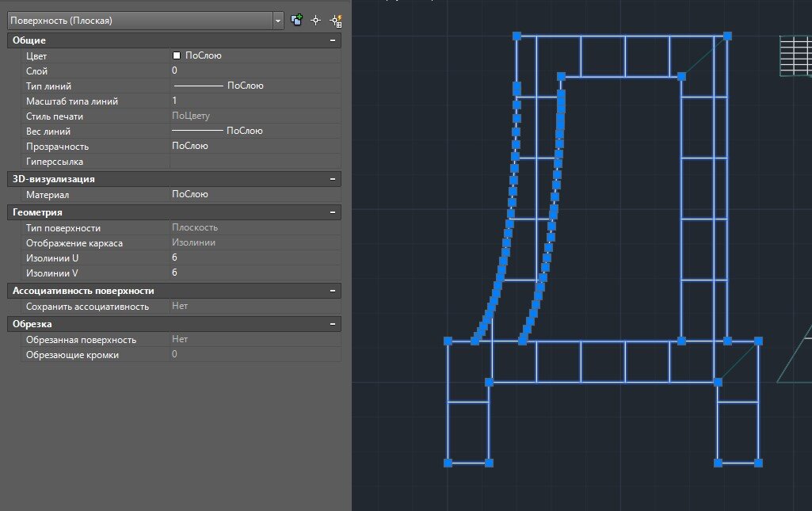This screenshot has width=812, height=511.
Task: Collapse the '3D-визуализация' section
Action: 333,179
